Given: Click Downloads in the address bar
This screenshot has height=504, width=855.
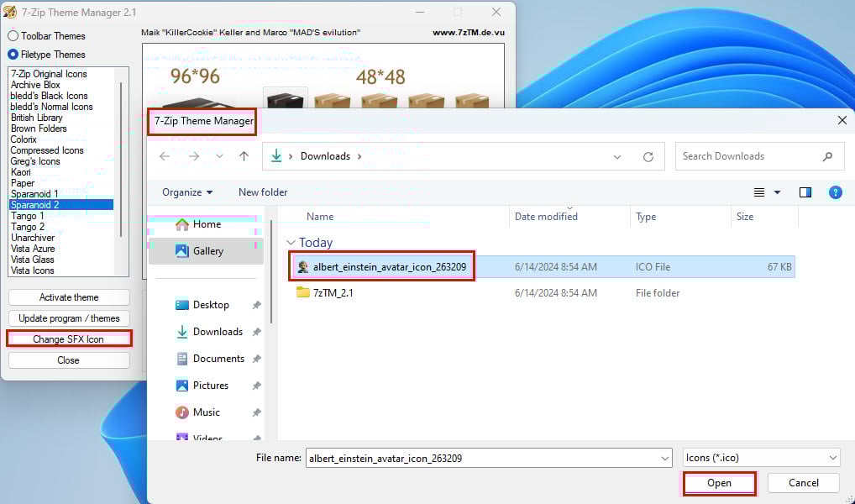Looking at the screenshot, I should [x=325, y=156].
